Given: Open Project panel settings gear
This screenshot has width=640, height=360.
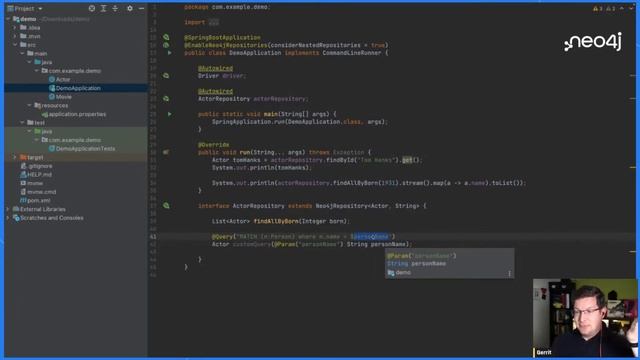Looking at the screenshot, I should 130,8.
